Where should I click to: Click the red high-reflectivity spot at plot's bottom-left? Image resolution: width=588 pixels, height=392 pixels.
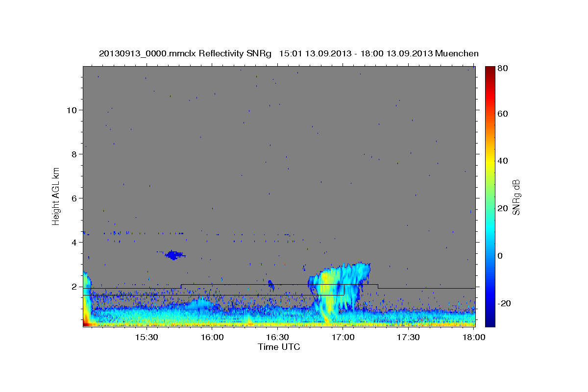click(87, 323)
